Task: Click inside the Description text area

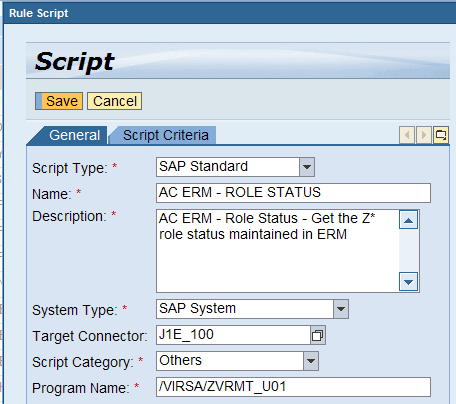Action: (277, 251)
